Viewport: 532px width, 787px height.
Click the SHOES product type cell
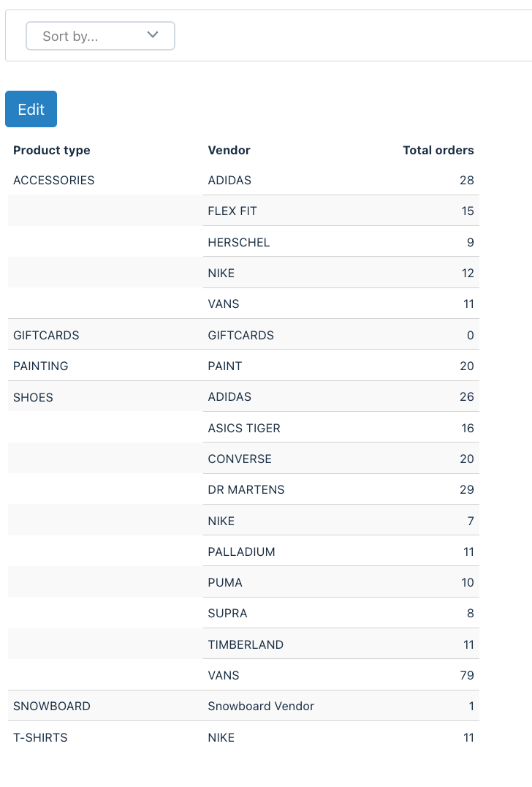33,397
